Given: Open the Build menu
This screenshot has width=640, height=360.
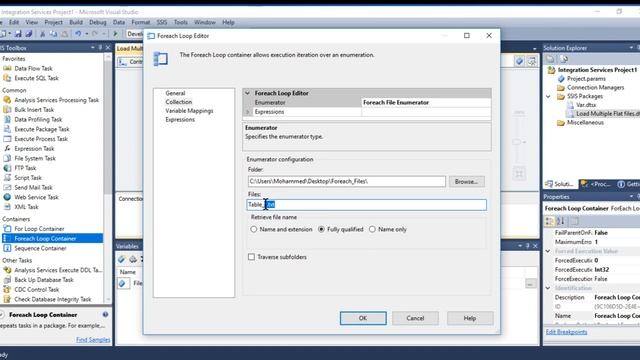Looking at the screenshot, I should click(76, 22).
